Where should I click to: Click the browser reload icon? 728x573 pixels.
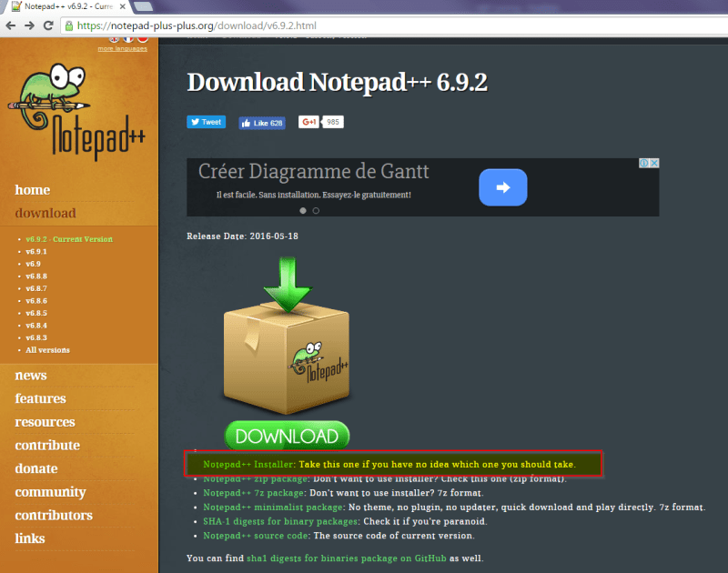coord(48,26)
